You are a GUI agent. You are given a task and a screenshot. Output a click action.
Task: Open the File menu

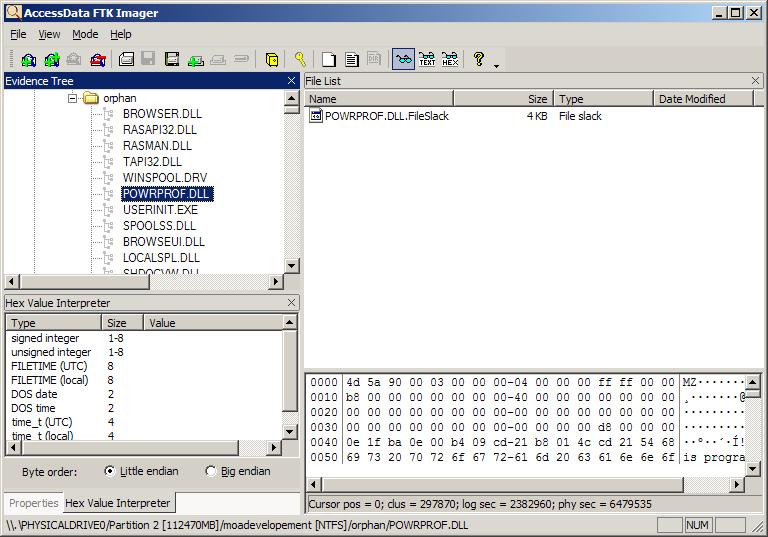tap(18, 34)
